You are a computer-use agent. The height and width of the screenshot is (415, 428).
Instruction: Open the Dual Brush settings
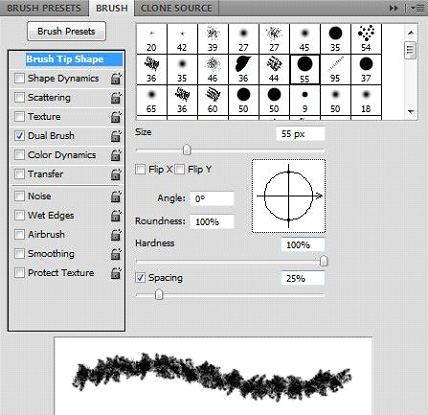(x=51, y=136)
